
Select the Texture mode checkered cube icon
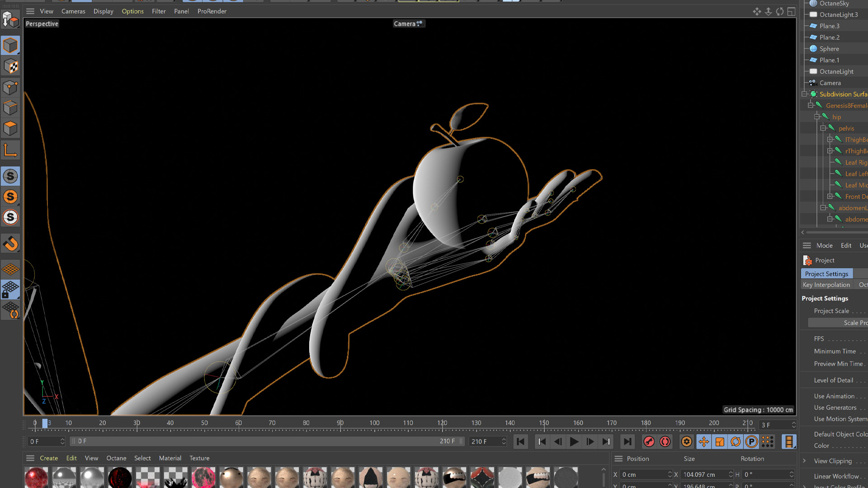click(x=10, y=66)
